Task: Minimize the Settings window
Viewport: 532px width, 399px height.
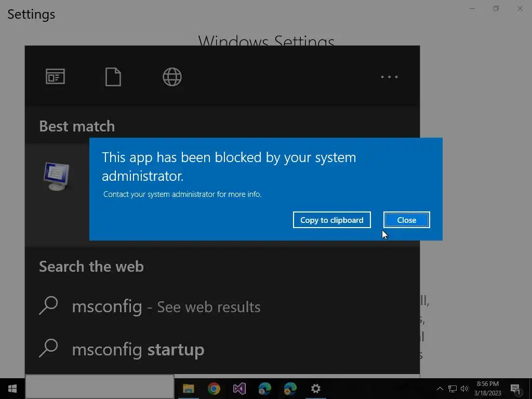Action: coord(472,8)
